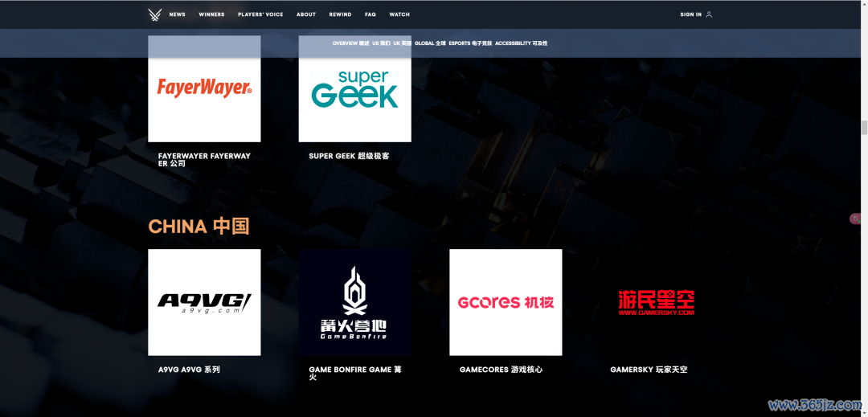The width and height of the screenshot is (868, 417).
Task: Jump to the ESPORTS section tab
Action: pyautogui.click(x=470, y=43)
